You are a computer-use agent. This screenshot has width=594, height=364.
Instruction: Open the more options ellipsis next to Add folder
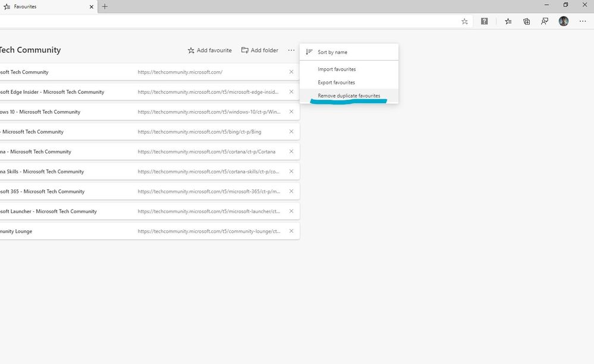[x=291, y=50]
